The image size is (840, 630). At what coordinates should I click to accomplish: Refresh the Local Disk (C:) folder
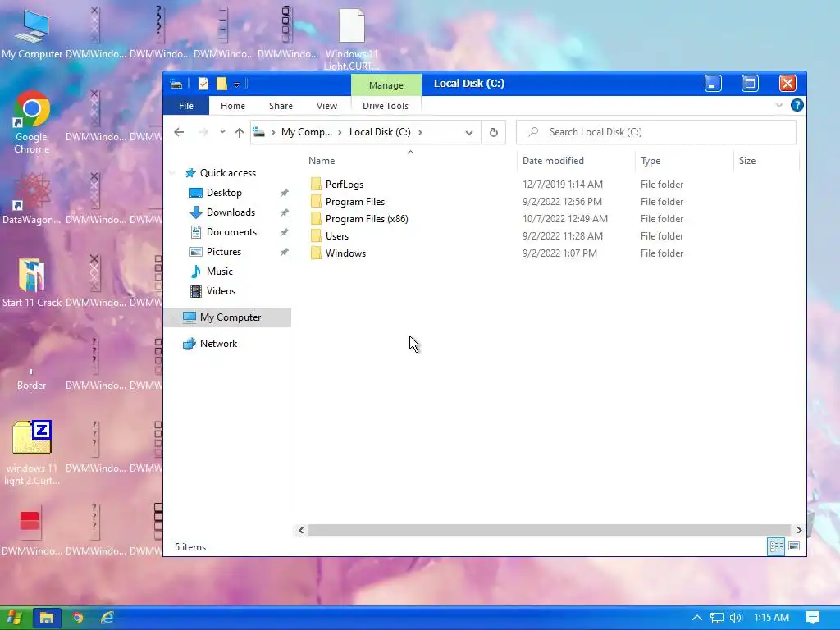493,132
